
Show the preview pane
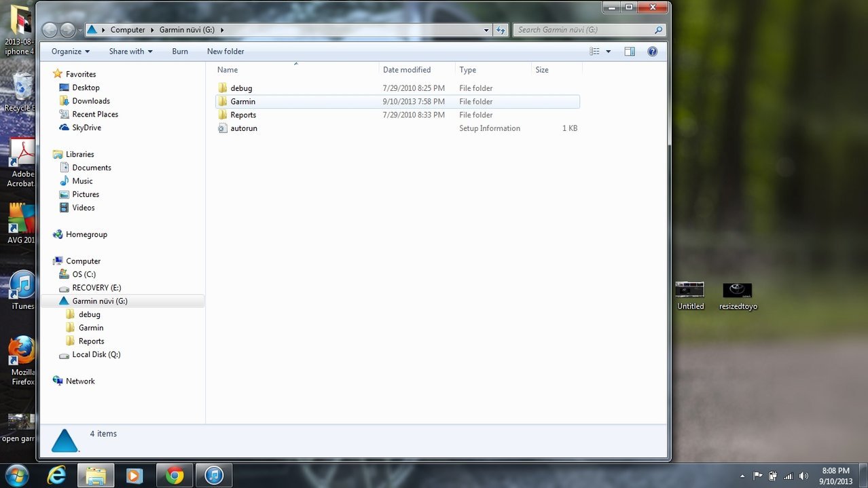coord(630,52)
